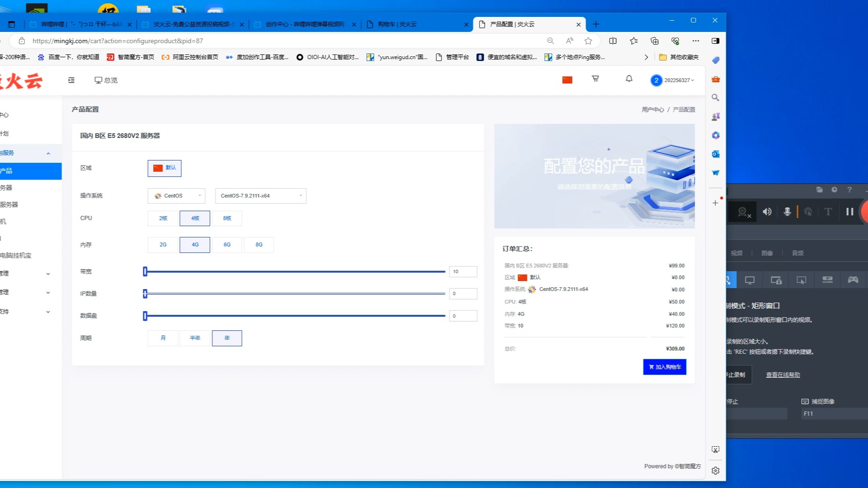Image resolution: width=868 pixels, height=488 pixels.
Task: Open the CentOS operating system dropdown
Action: coord(177,196)
